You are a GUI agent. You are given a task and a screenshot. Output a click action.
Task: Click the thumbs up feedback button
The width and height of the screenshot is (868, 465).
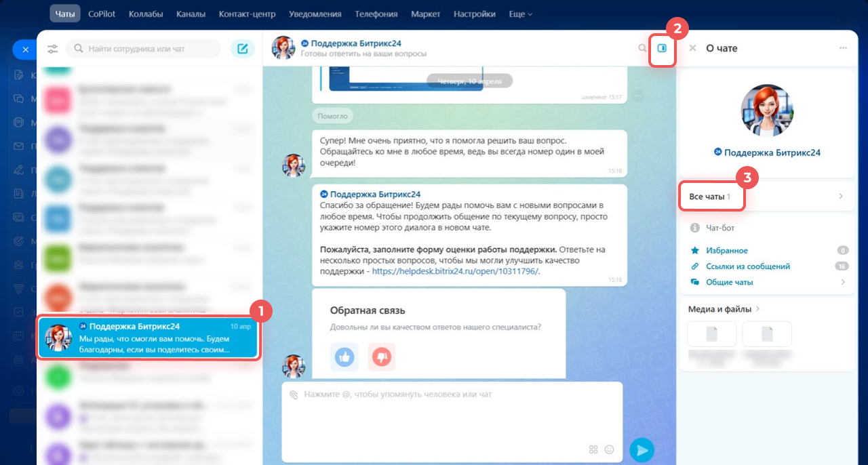[344, 357]
